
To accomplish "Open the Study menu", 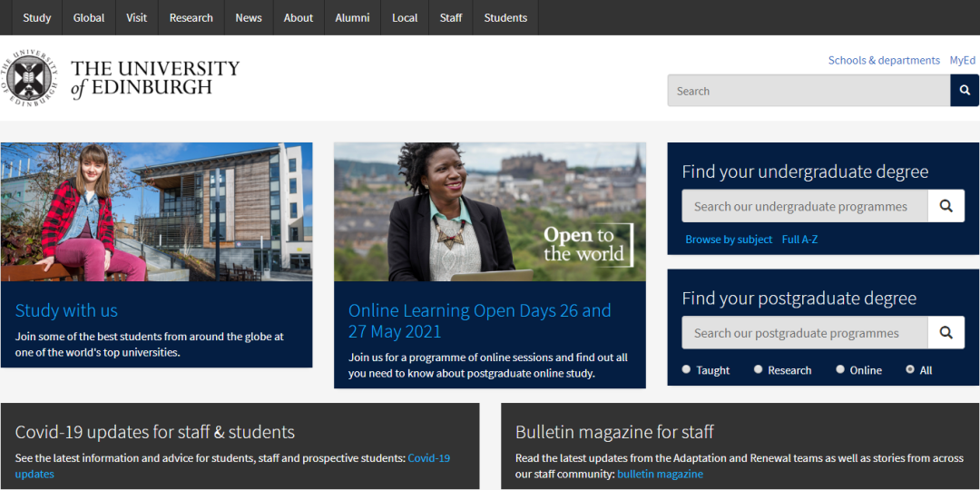I will click(37, 17).
